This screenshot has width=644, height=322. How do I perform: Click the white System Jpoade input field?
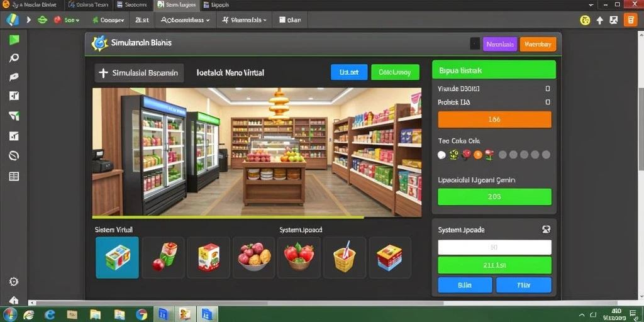click(494, 247)
